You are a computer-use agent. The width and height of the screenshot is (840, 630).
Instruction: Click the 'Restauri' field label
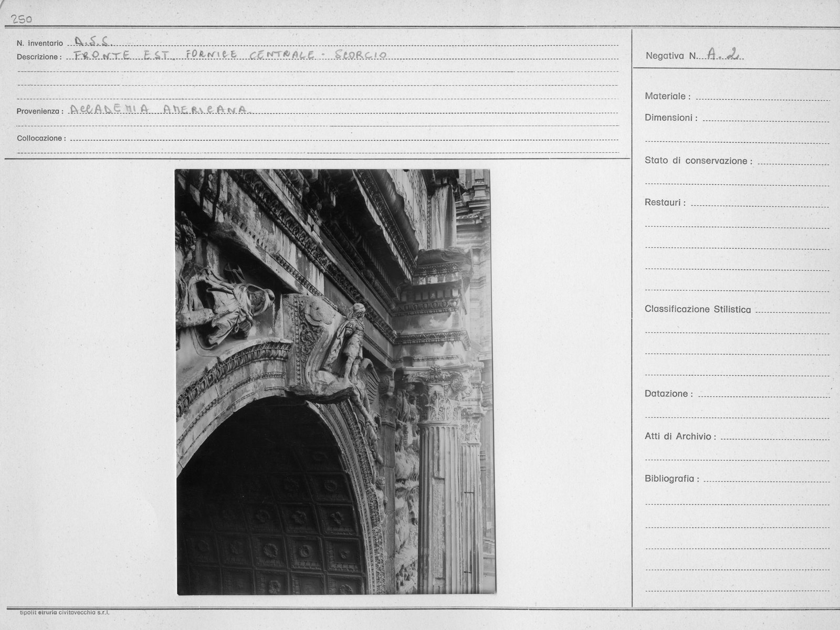click(665, 203)
